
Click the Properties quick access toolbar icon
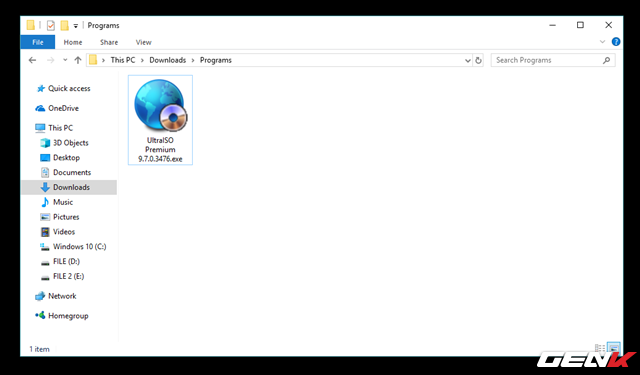click(x=51, y=25)
